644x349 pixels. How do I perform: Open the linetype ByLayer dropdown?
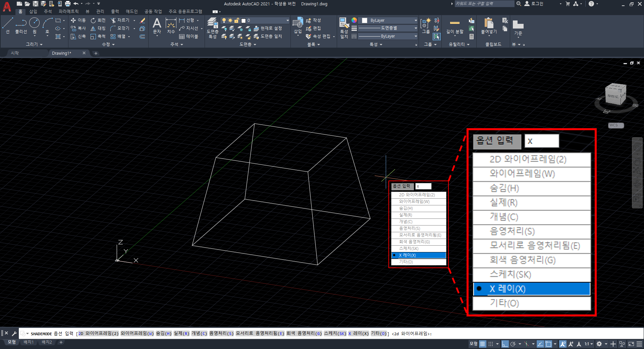(x=388, y=36)
